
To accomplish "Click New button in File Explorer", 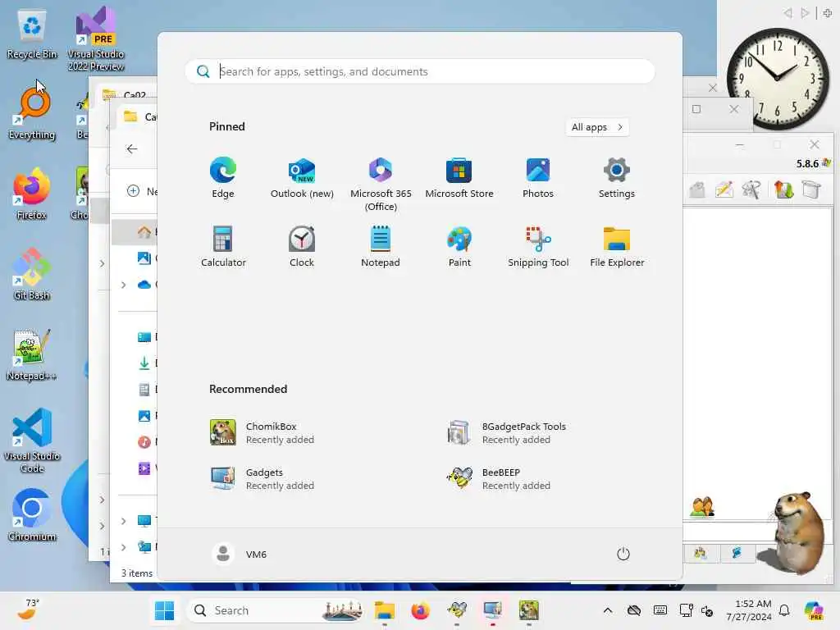I will click(x=142, y=191).
